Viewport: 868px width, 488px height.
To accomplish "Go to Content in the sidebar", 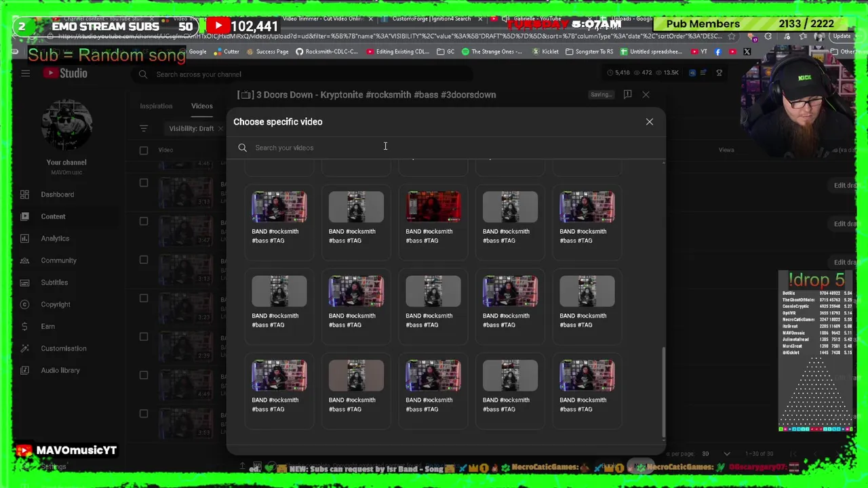I will coord(53,216).
